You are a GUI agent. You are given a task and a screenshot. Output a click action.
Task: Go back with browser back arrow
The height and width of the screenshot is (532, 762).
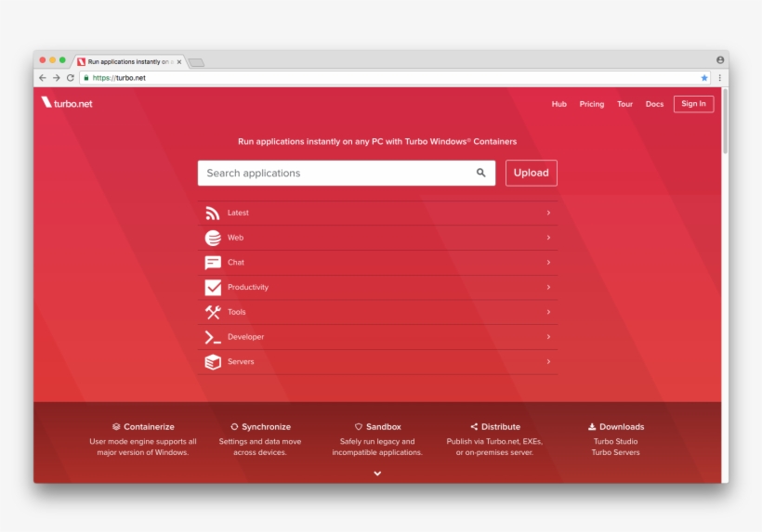42,78
